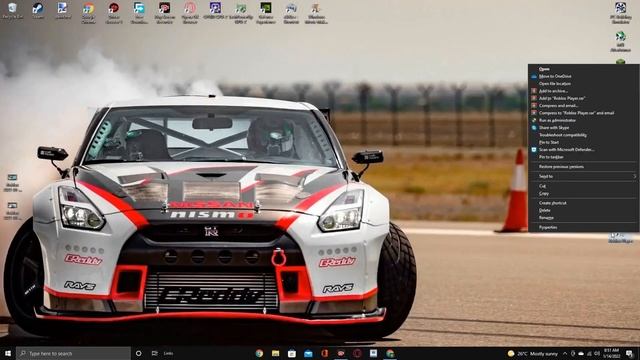Choose Rename in the context menu

[584, 218]
